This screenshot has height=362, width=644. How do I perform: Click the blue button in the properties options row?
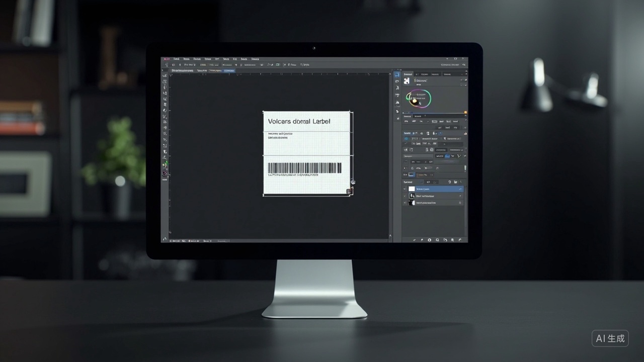447,156
